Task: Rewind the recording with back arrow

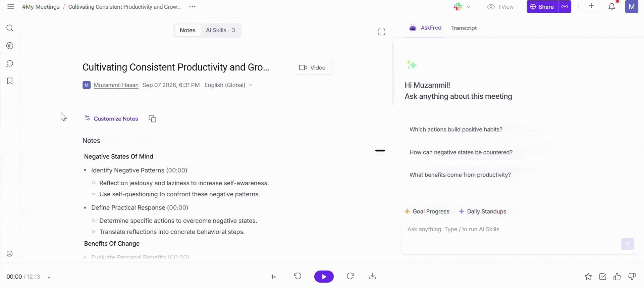Action: point(298,276)
